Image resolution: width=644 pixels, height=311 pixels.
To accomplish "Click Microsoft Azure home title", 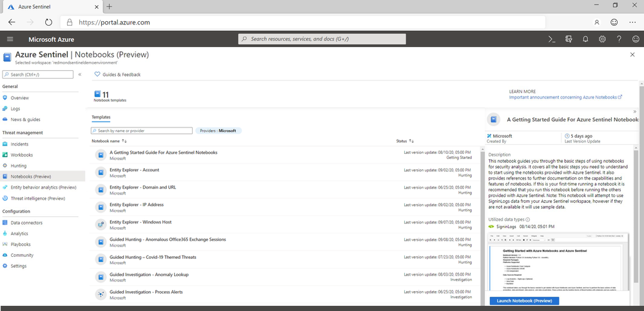I will (x=52, y=39).
